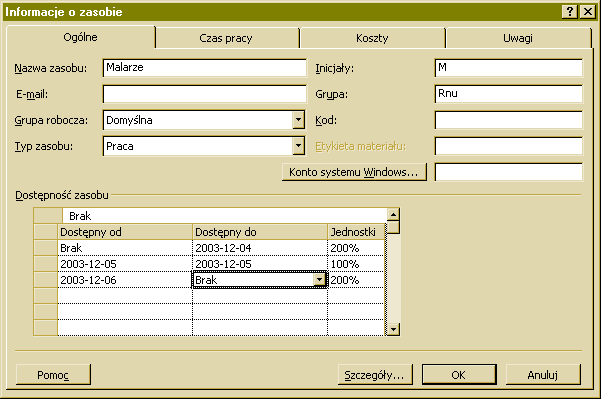Confirm with the OK button

[x=459, y=374]
